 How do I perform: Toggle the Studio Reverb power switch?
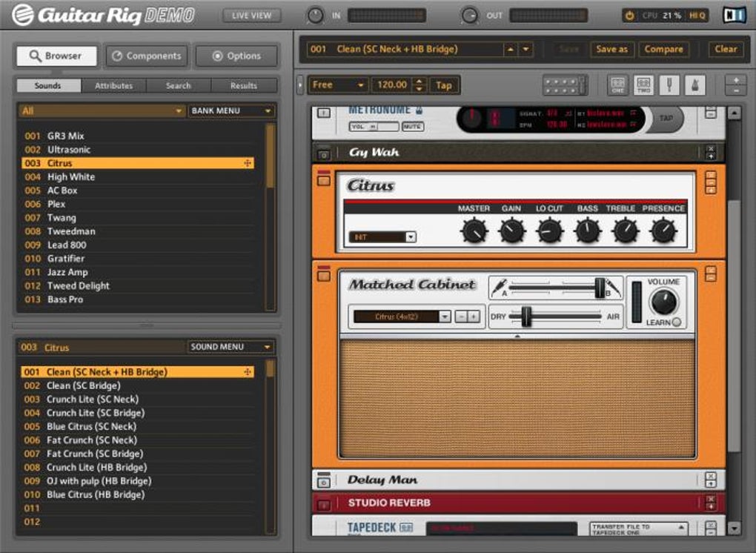pos(324,505)
